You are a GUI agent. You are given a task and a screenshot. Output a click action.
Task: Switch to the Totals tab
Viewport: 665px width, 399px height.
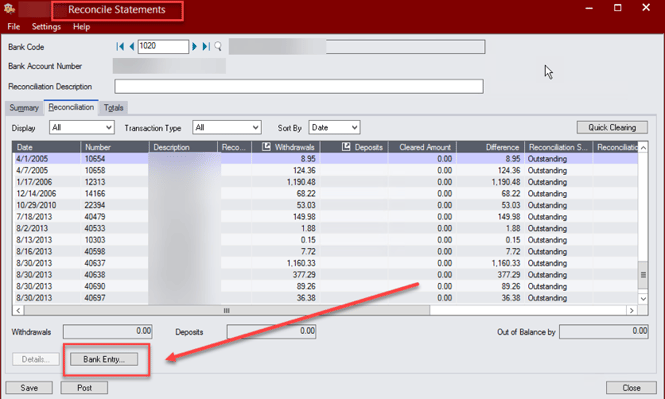(114, 108)
